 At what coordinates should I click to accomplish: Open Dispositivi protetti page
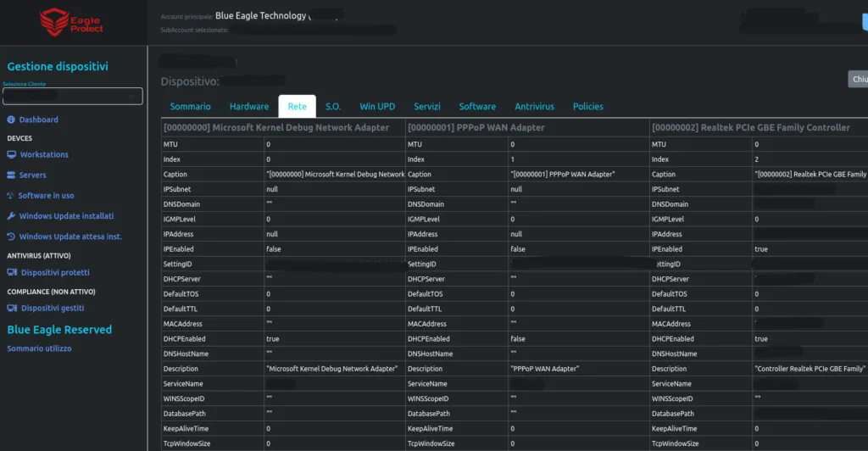55,272
